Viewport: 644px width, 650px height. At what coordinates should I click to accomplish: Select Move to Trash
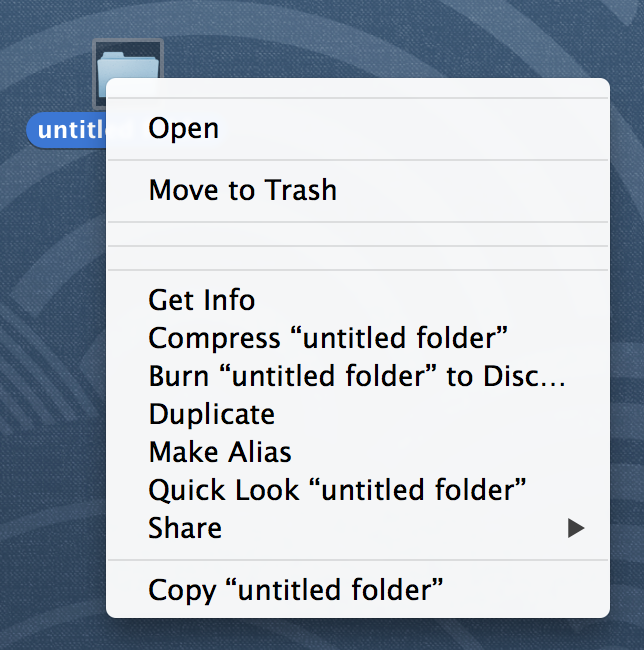358,190
